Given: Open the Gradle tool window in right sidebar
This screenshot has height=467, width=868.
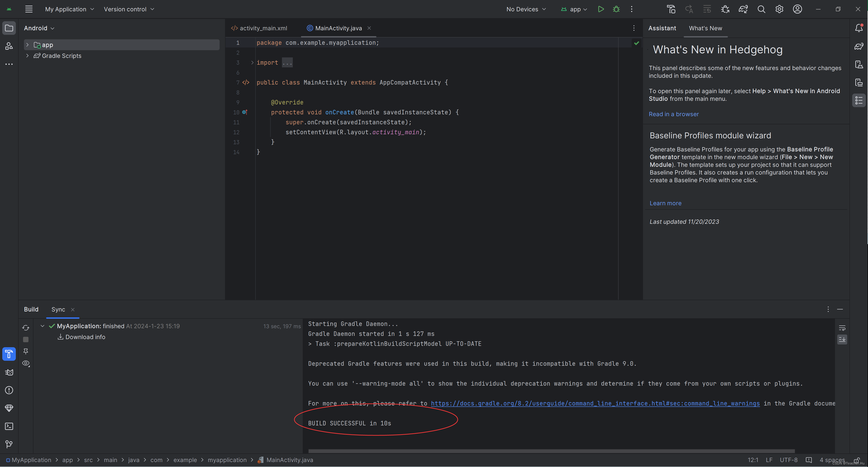Looking at the screenshot, I should click(859, 46).
